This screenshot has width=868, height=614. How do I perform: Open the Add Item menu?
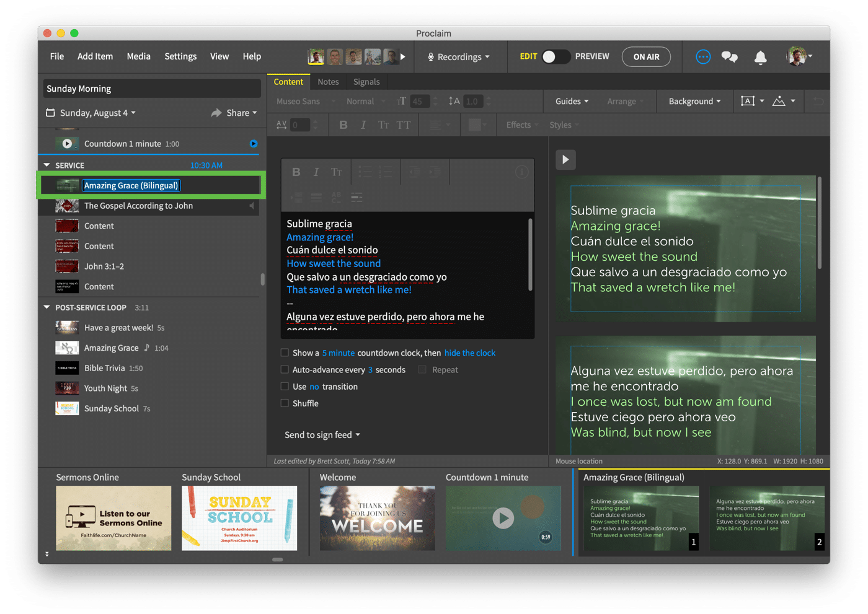pyautogui.click(x=95, y=56)
